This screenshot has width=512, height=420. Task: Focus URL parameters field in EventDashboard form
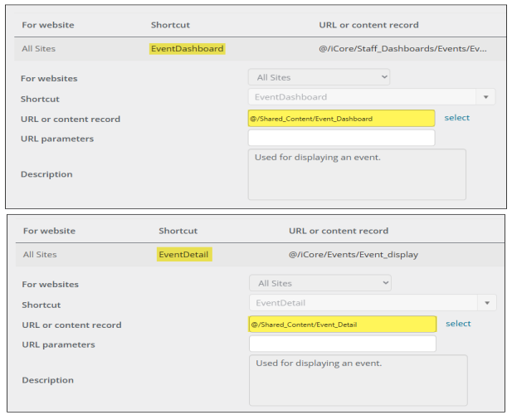tap(340, 139)
